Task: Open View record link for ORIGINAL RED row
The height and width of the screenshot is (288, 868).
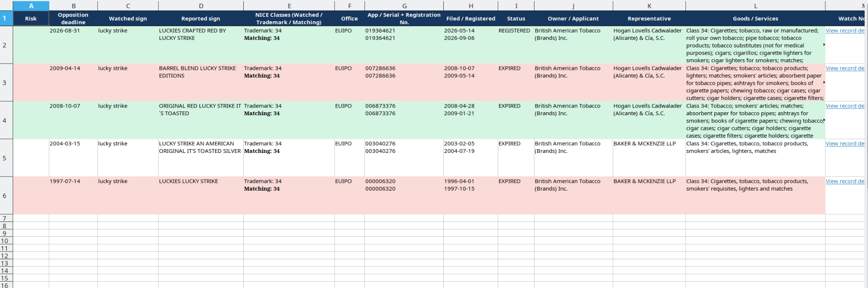Action: [845, 106]
